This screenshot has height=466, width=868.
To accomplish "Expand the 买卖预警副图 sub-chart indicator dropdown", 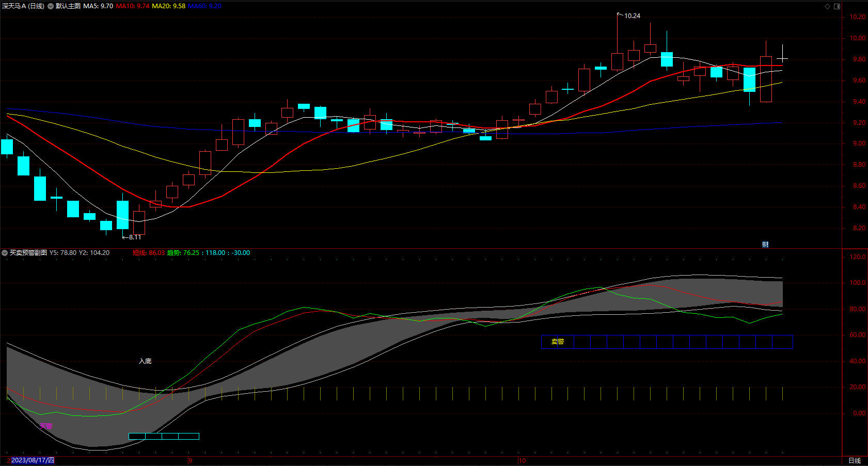I will (x=5, y=253).
